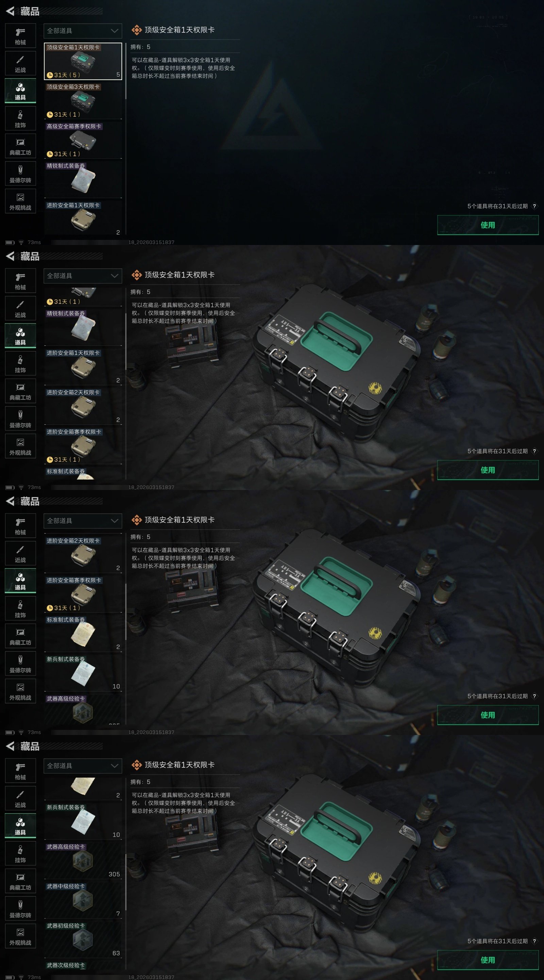Click 使用 button in panel listing 武器初级经验卡
This screenshot has height=980, width=544.
pos(488,960)
